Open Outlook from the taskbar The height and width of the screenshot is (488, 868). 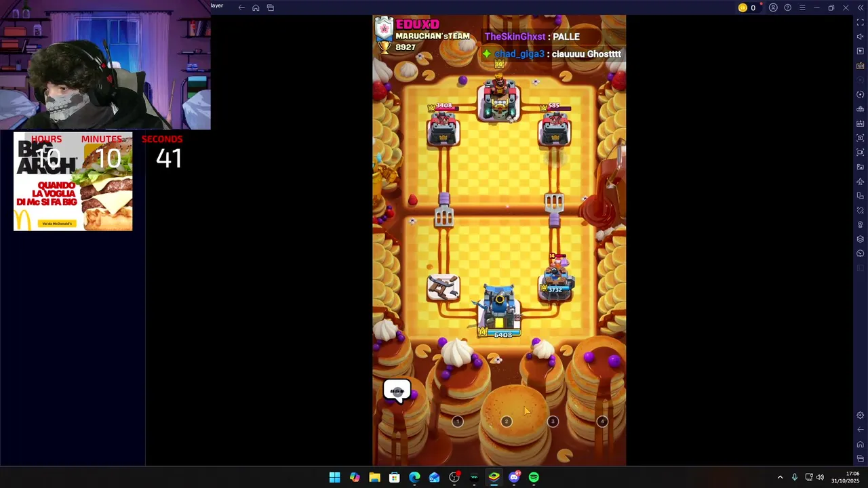434,477
